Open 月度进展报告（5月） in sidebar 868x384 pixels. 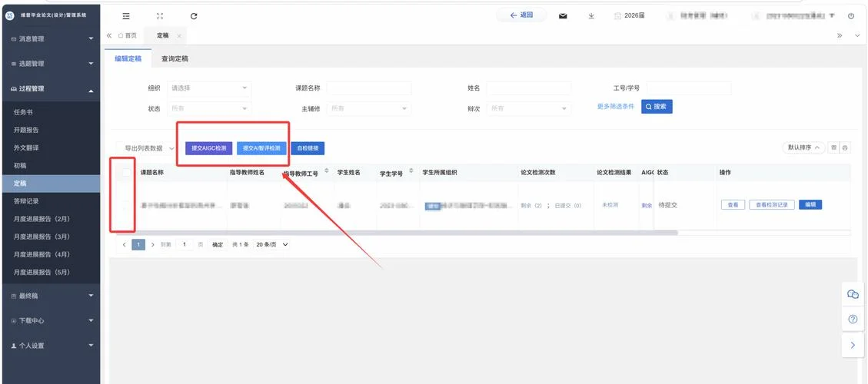point(51,272)
